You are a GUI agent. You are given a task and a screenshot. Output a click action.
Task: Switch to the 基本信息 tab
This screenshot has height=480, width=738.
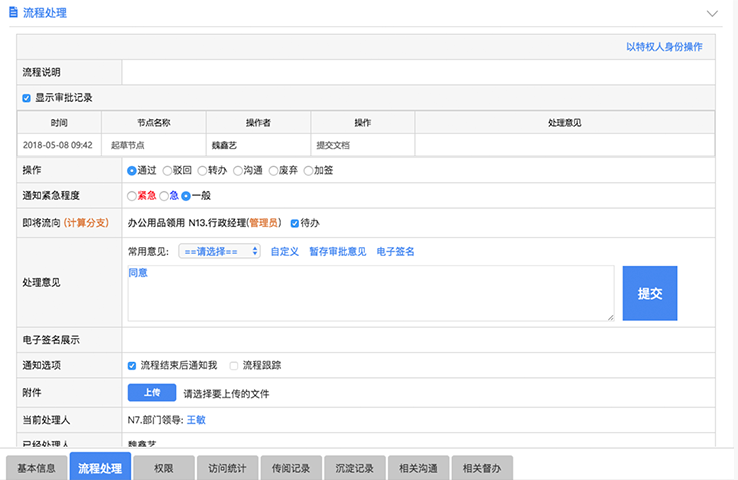tap(37, 468)
